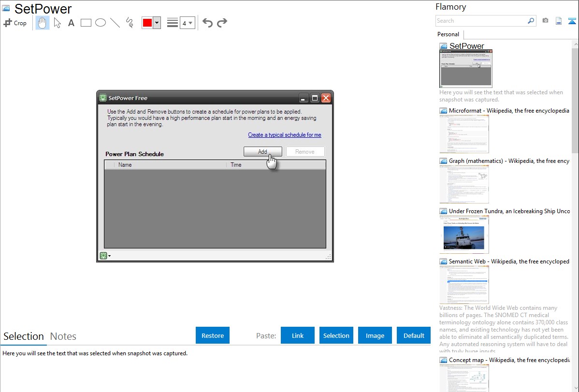Choose the freehand scribble tool
The image size is (579, 392).
pos(130,23)
